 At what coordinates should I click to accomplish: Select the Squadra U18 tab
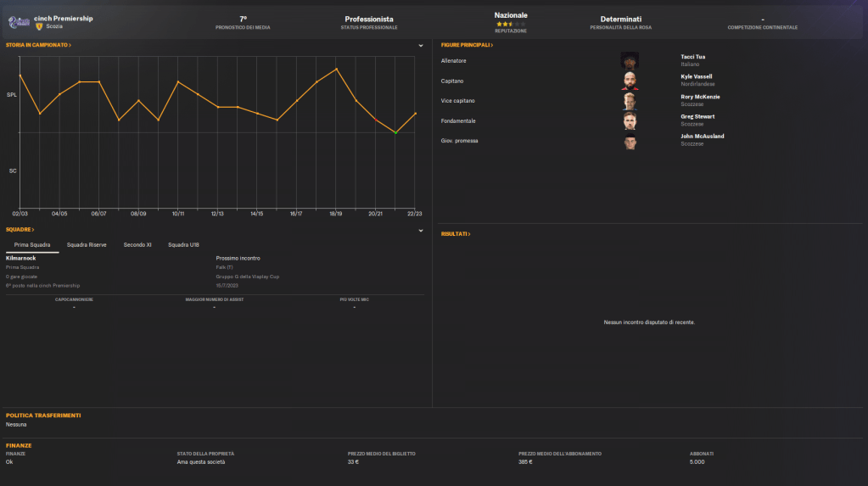(x=183, y=244)
